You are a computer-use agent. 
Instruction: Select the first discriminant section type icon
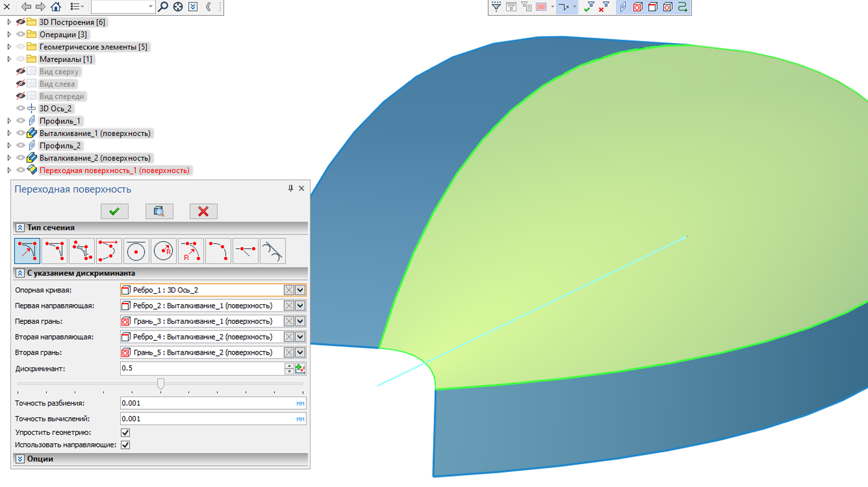[27, 251]
